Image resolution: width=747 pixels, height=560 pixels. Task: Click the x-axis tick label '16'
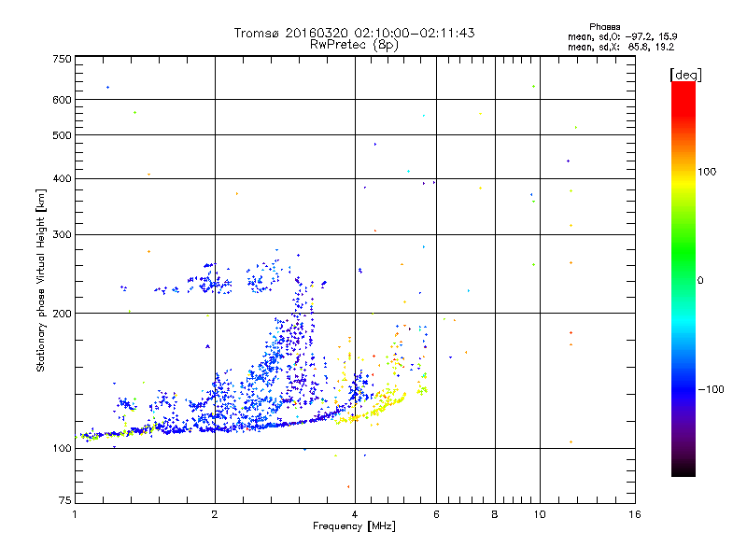point(635,514)
